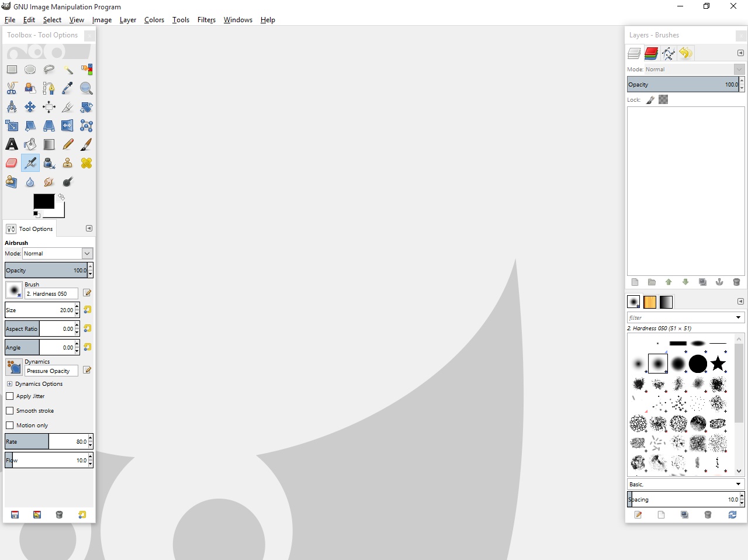Enable the Motion only checkbox
748x560 pixels.
click(10, 425)
